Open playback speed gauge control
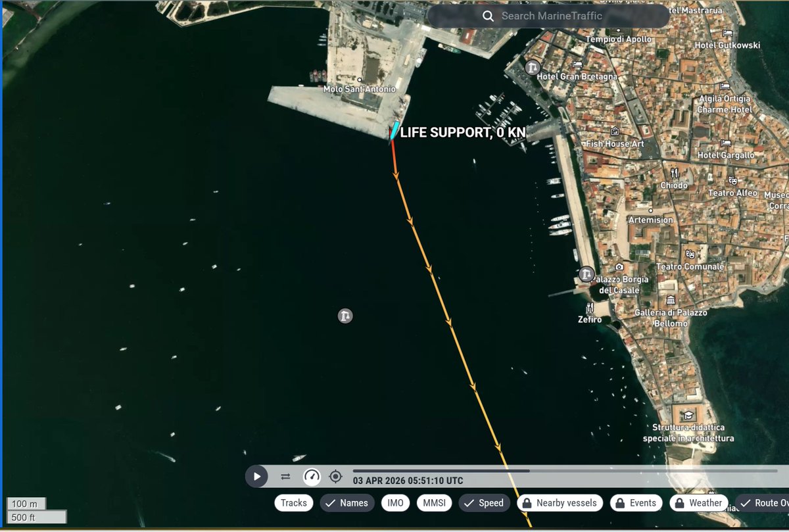 [312, 477]
